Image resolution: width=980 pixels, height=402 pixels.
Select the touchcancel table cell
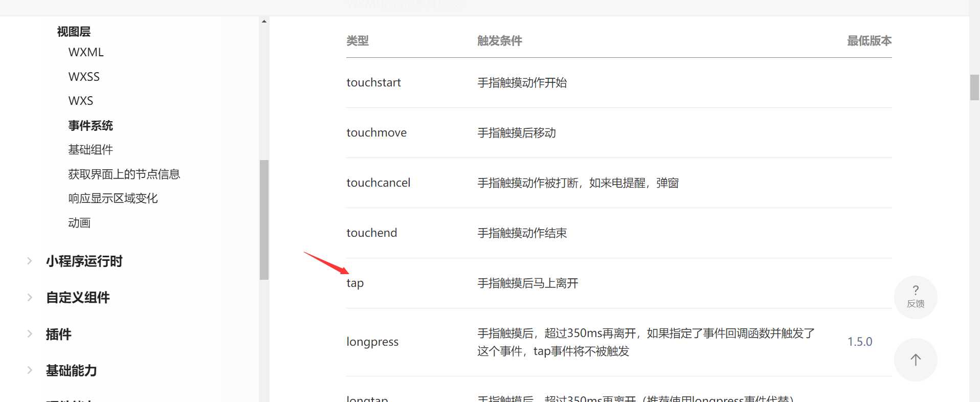click(378, 183)
